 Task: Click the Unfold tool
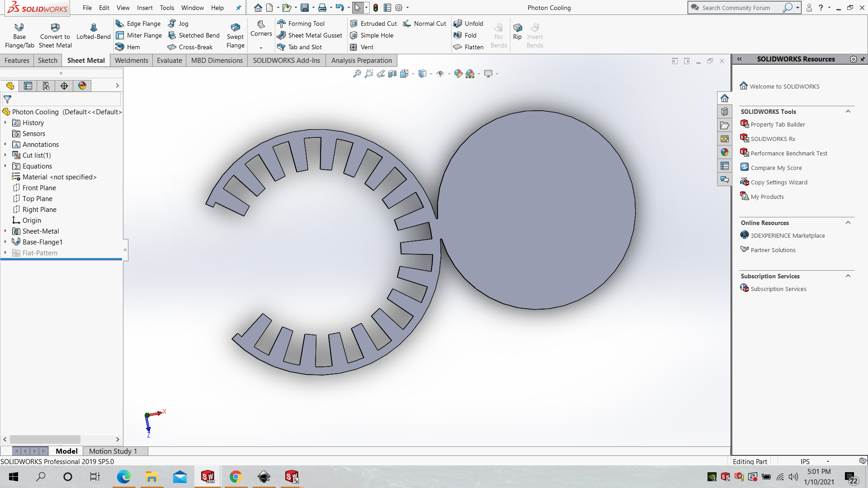tap(468, 23)
